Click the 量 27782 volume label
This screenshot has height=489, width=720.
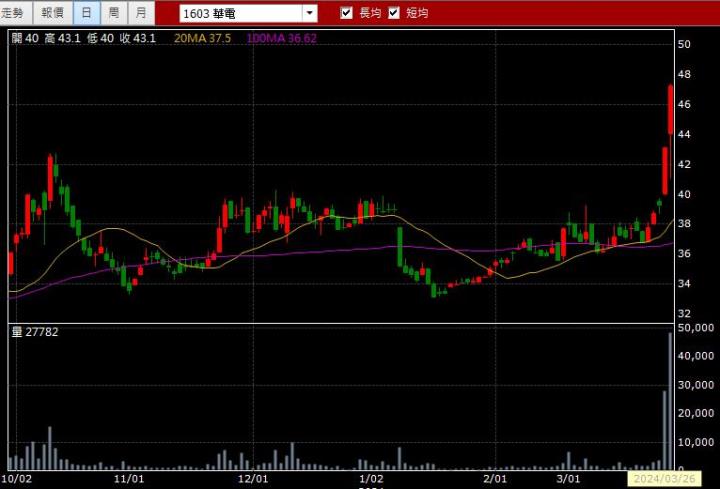(x=35, y=332)
